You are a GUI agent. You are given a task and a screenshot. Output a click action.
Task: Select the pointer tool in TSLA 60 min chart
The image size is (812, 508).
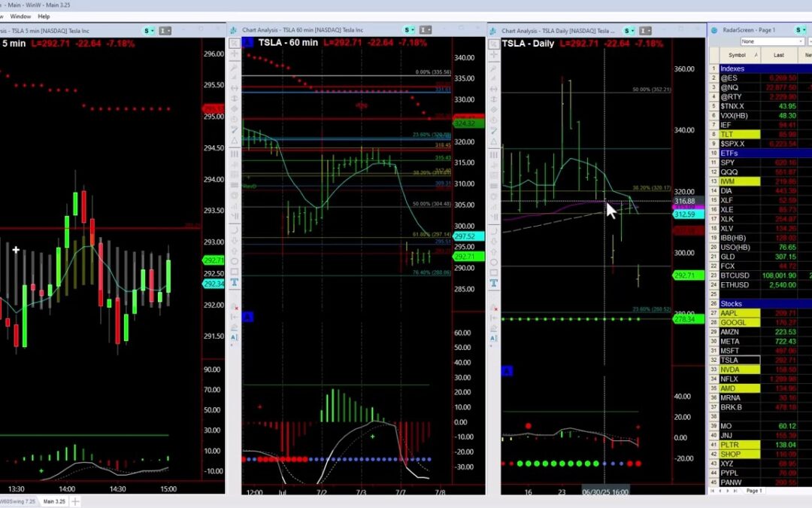coord(234,43)
